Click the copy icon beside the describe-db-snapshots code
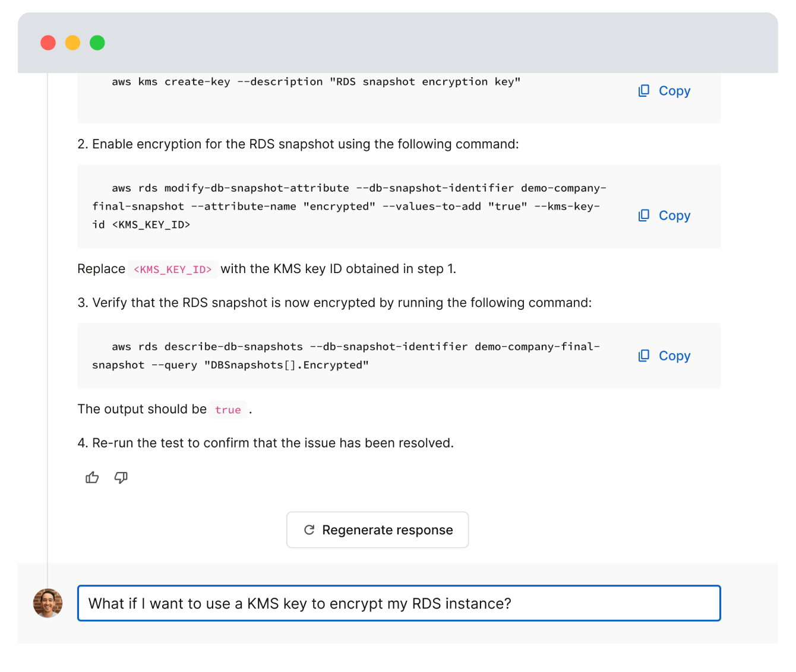Image resolution: width=796 pixels, height=672 pixels. [644, 356]
